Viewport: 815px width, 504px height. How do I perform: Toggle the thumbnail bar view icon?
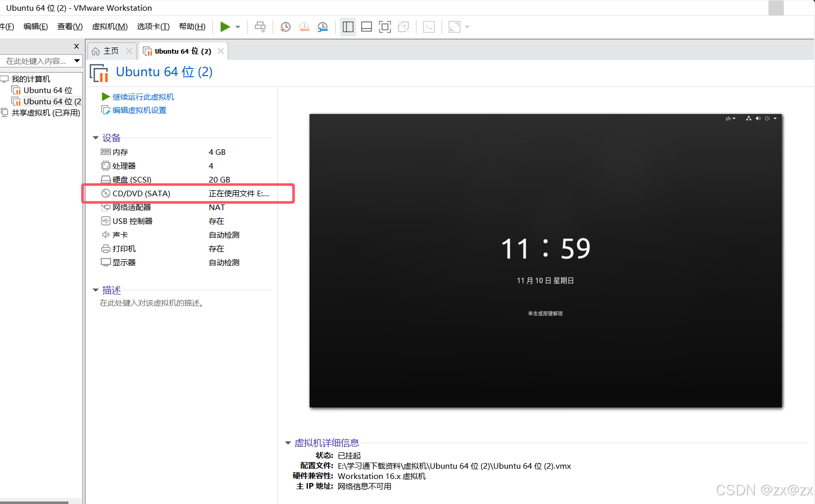(366, 27)
